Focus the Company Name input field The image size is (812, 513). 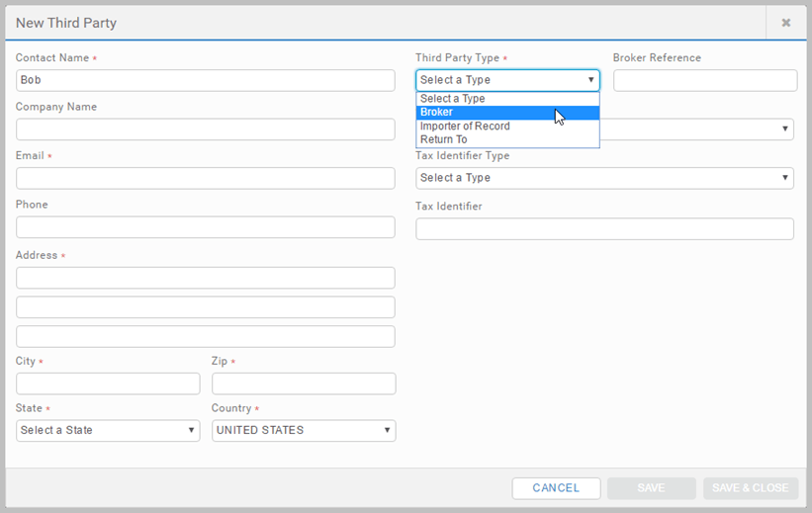point(206,129)
